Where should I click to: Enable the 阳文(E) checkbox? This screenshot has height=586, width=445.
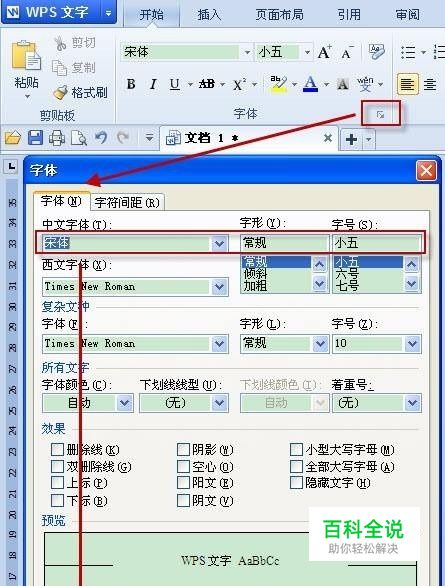(183, 483)
